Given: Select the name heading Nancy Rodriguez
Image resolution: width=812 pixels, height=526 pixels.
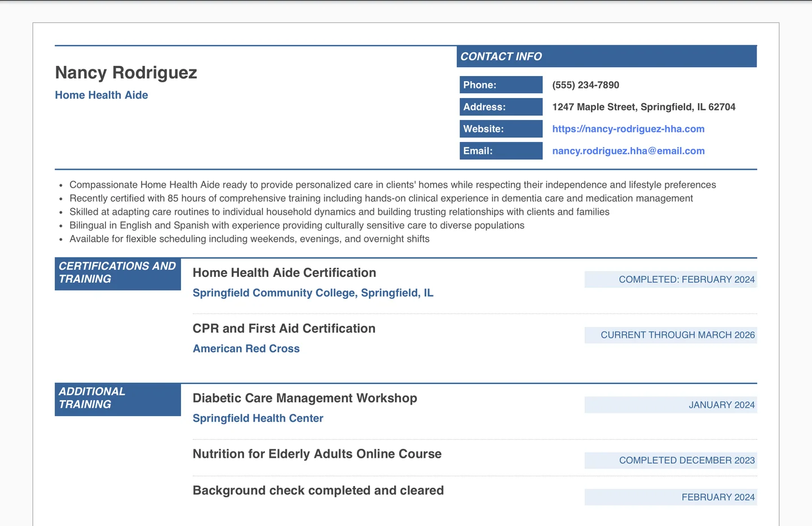Looking at the screenshot, I should pos(126,73).
